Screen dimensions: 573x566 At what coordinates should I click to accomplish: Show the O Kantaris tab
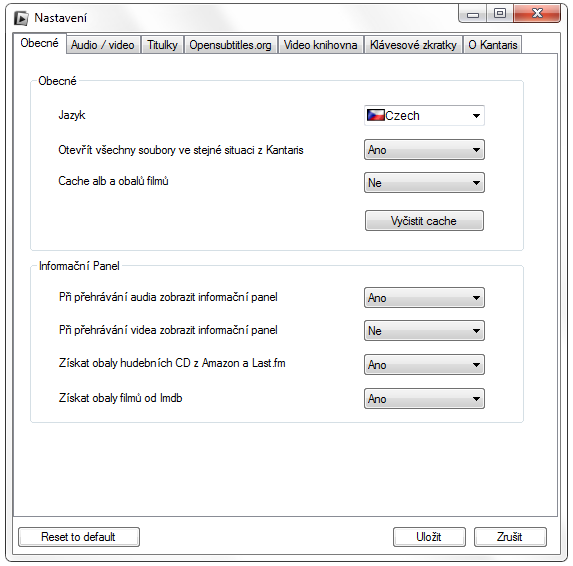(493, 45)
